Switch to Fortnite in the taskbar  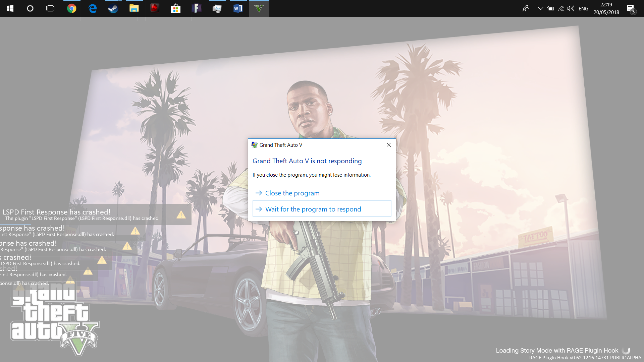coord(196,8)
